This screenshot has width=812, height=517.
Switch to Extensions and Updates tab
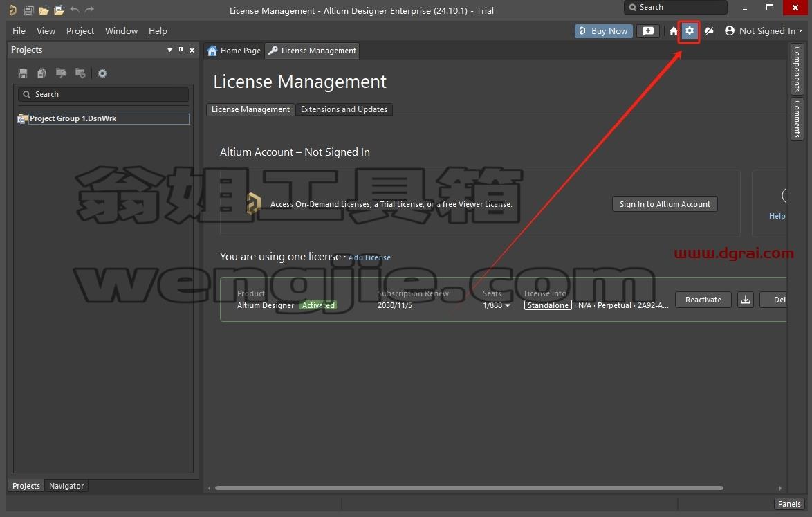tap(344, 109)
